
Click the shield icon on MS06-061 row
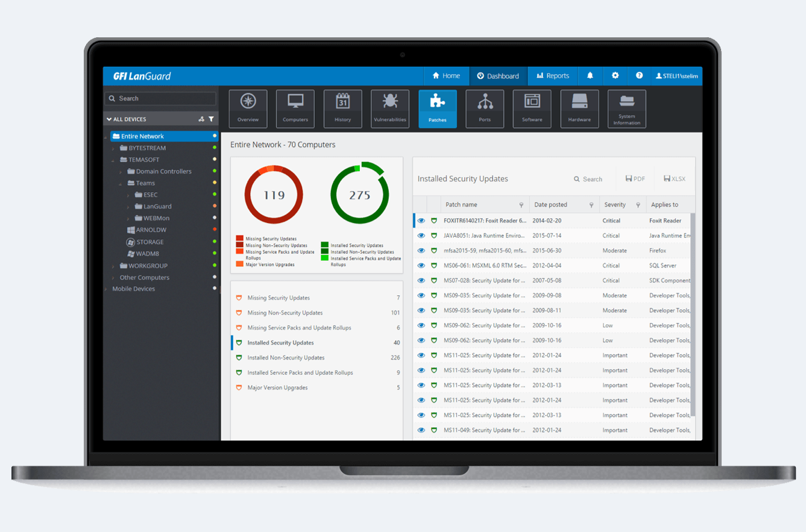tap(433, 266)
